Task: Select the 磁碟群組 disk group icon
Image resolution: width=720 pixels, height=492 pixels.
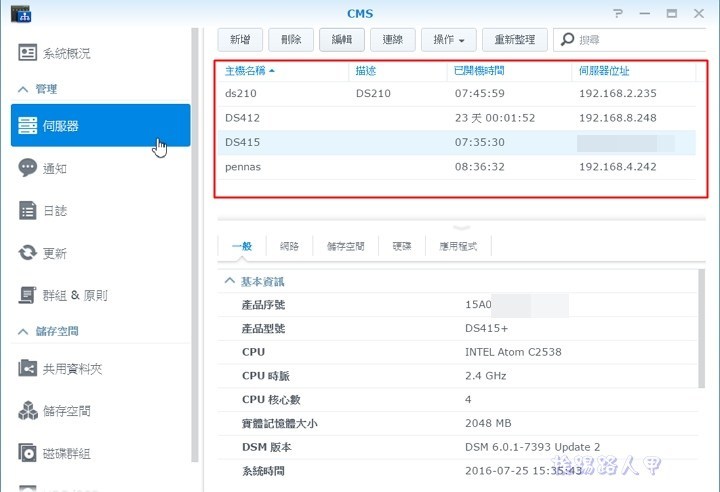Action: point(28,453)
